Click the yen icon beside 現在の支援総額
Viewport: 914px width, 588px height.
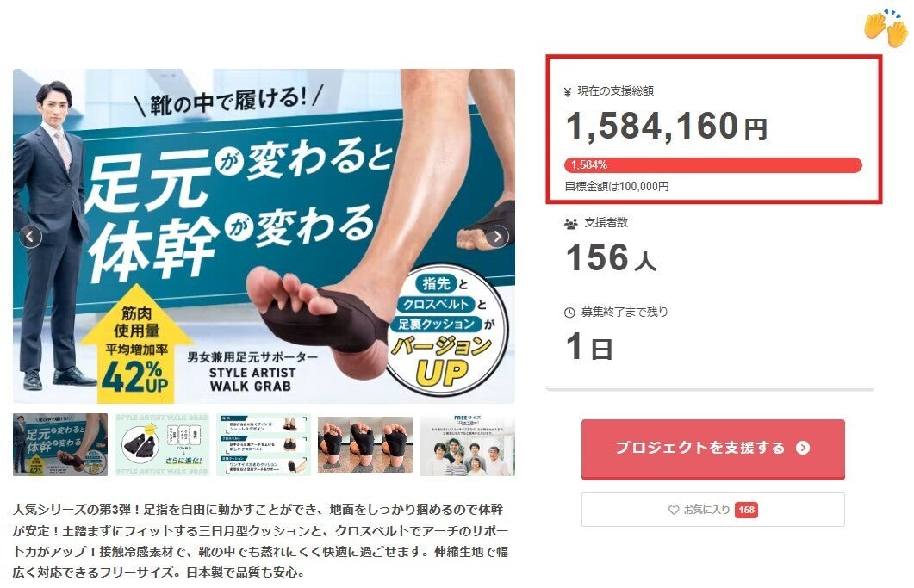pyautogui.click(x=568, y=91)
